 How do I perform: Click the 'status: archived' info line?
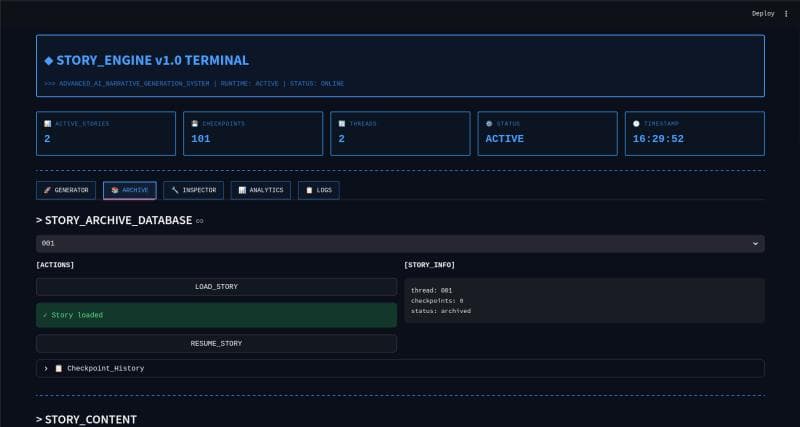click(441, 311)
